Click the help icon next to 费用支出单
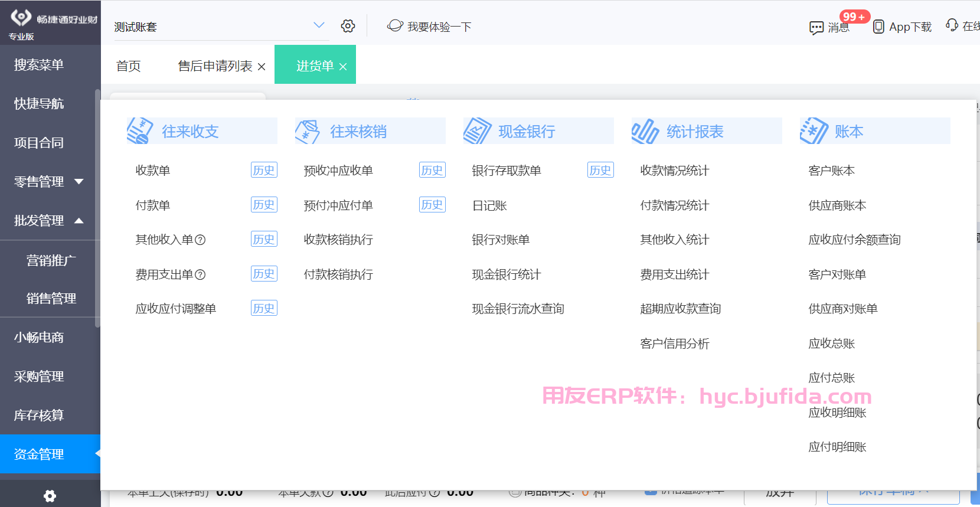Viewport: 980px width, 507px height. [200, 274]
